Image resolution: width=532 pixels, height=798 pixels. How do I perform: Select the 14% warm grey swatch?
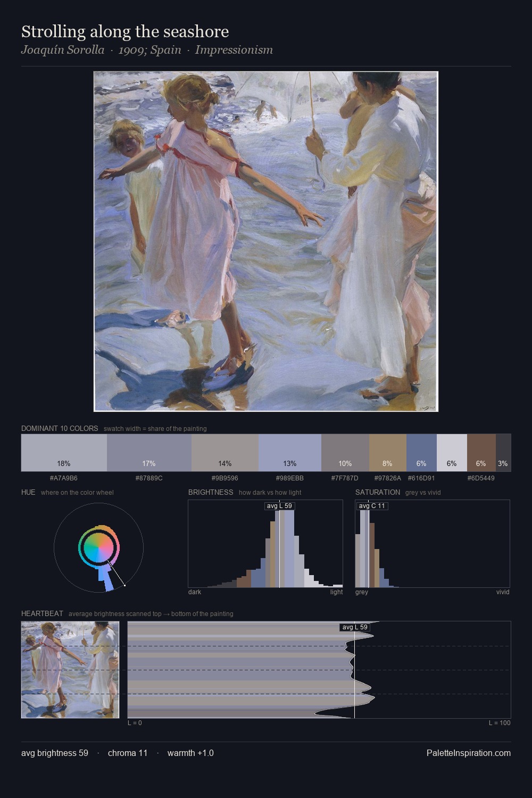225,453
